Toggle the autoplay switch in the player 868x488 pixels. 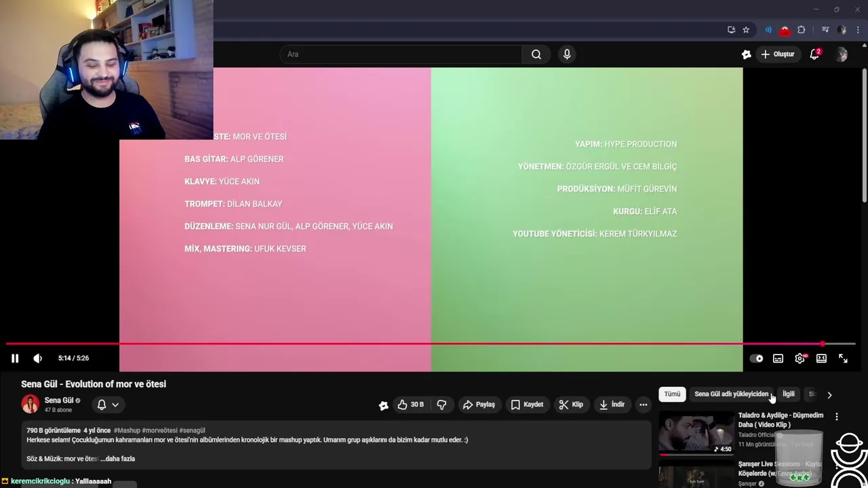click(x=756, y=359)
